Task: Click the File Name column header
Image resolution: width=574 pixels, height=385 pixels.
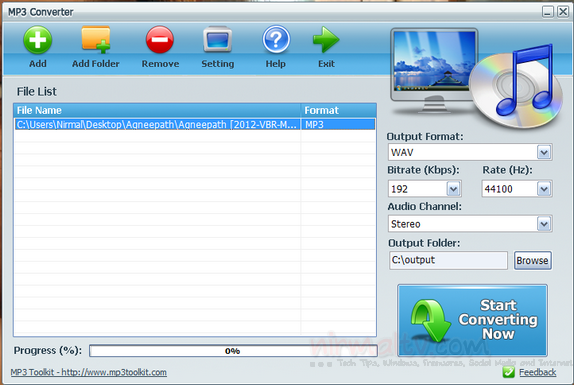Action: (157, 110)
